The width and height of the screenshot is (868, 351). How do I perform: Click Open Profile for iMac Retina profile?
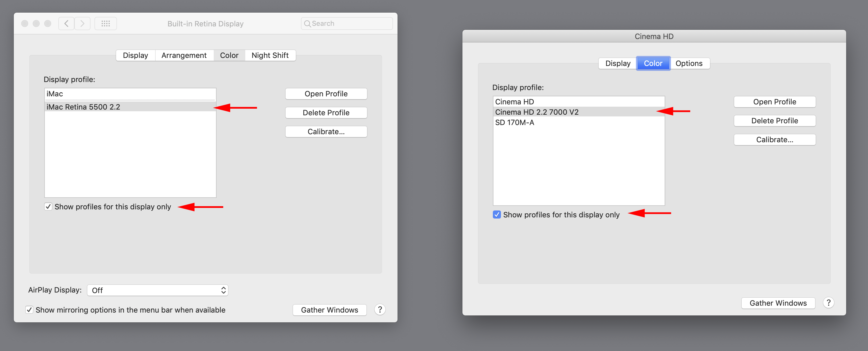click(x=325, y=93)
